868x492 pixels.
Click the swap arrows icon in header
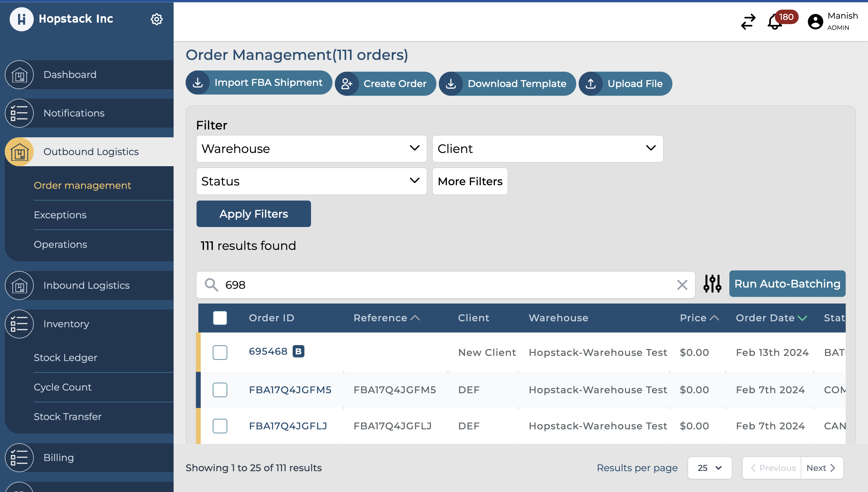748,22
